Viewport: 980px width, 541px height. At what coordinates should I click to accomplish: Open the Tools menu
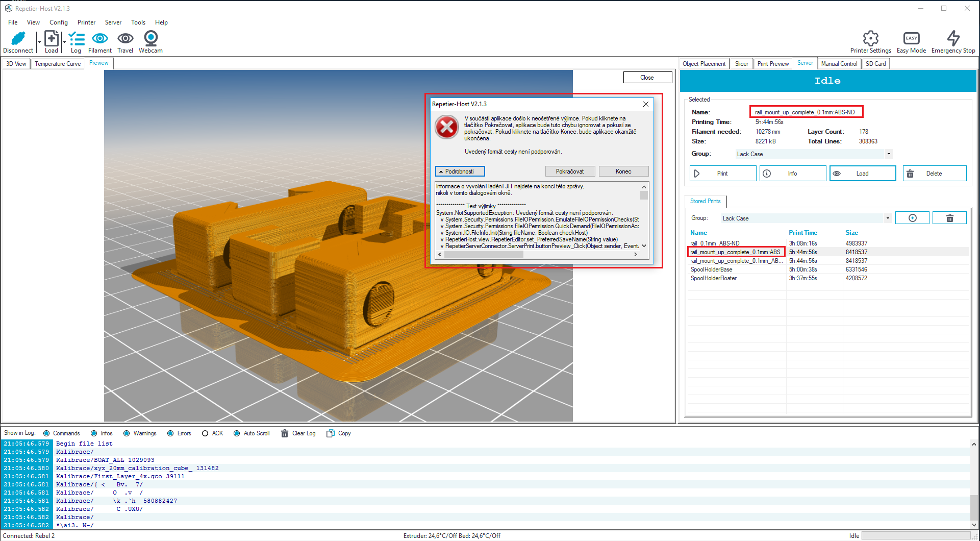click(138, 22)
